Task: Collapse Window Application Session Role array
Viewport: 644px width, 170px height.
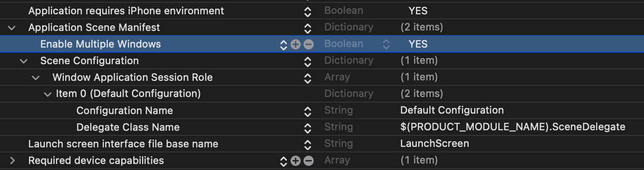Action: [36, 78]
